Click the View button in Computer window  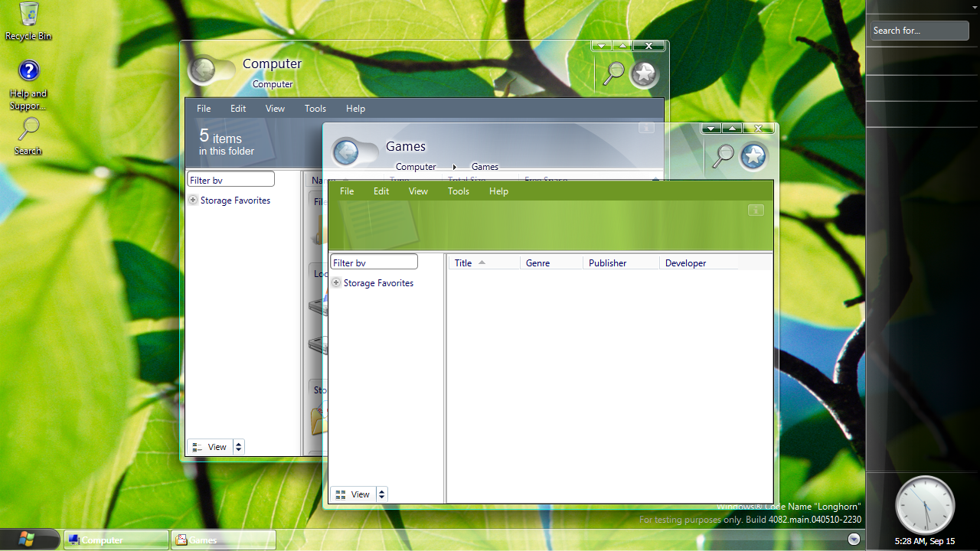coord(210,447)
